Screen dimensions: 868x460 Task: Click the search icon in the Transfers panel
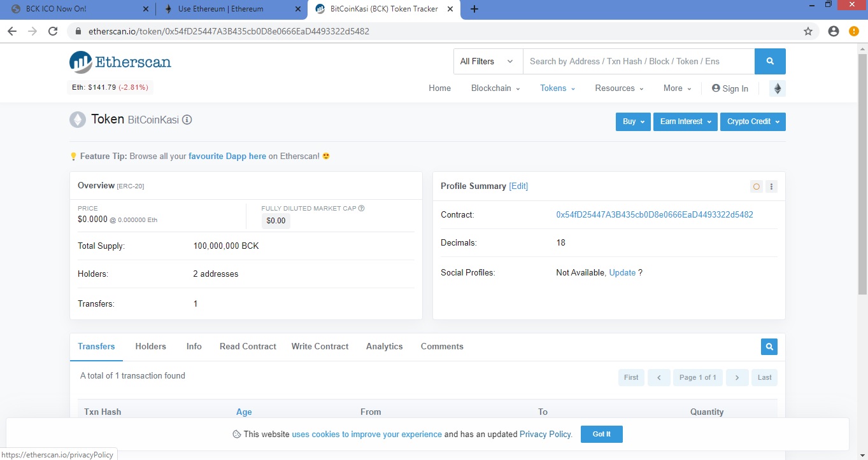(x=769, y=347)
